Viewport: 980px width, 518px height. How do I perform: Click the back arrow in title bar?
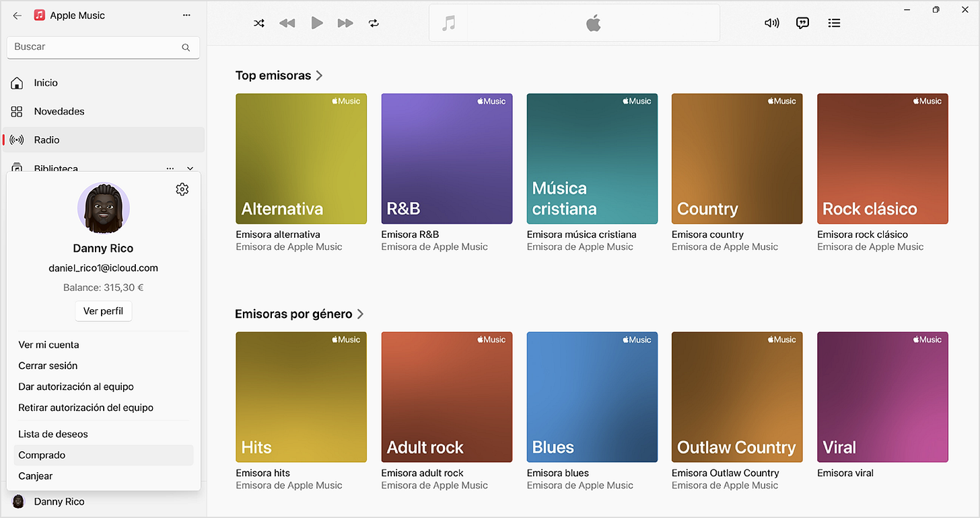pyautogui.click(x=17, y=15)
